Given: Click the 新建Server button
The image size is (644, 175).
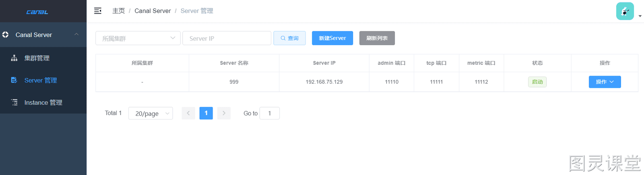Looking at the screenshot, I should (332, 38).
